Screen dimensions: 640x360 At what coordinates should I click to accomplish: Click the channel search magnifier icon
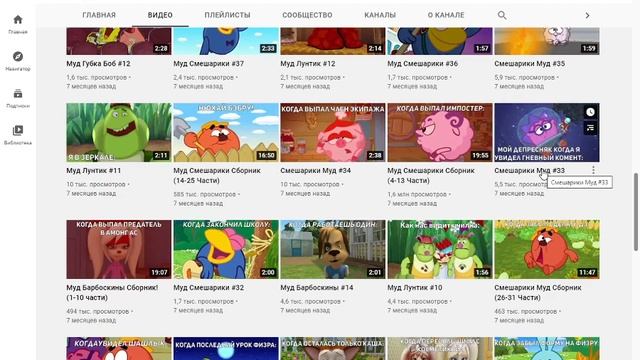pyautogui.click(x=502, y=15)
